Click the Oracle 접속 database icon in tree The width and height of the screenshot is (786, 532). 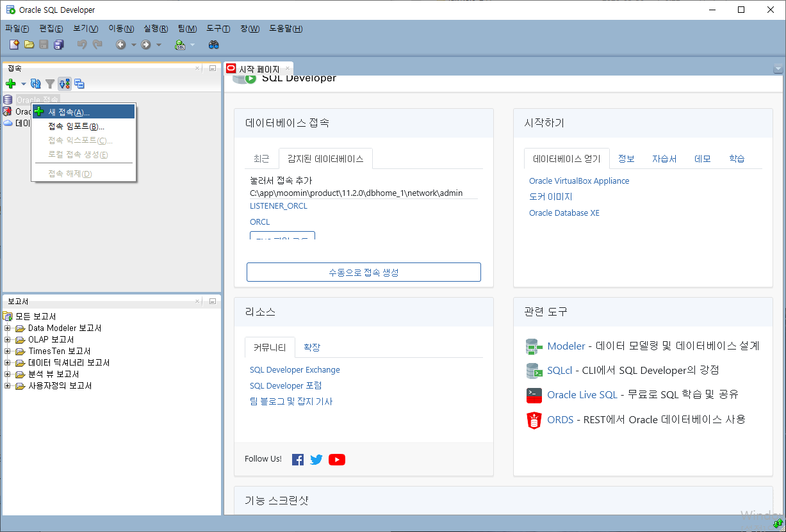point(8,100)
